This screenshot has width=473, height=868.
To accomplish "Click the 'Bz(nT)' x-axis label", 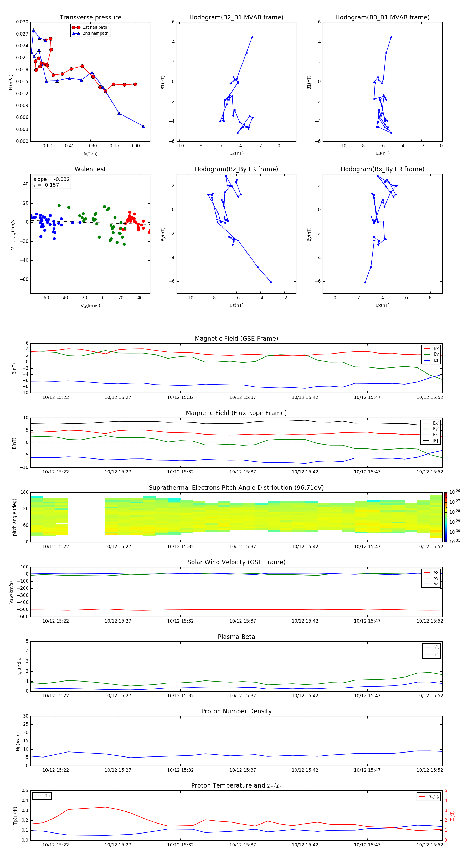I will (236, 305).
